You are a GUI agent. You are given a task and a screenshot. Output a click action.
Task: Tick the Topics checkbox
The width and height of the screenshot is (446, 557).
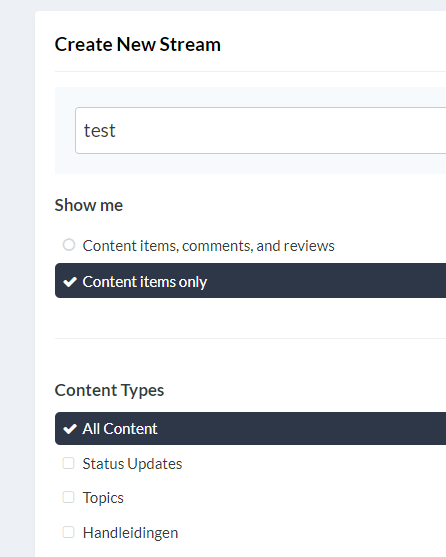(69, 497)
